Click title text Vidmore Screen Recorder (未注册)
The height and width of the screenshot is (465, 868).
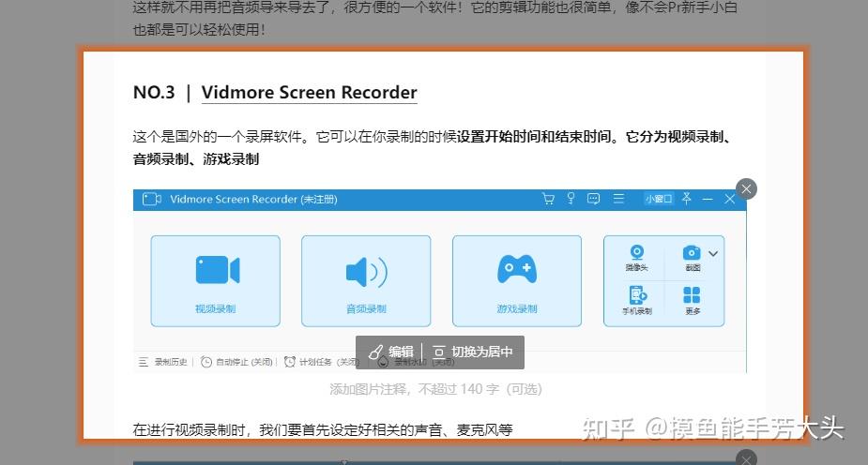tap(253, 199)
